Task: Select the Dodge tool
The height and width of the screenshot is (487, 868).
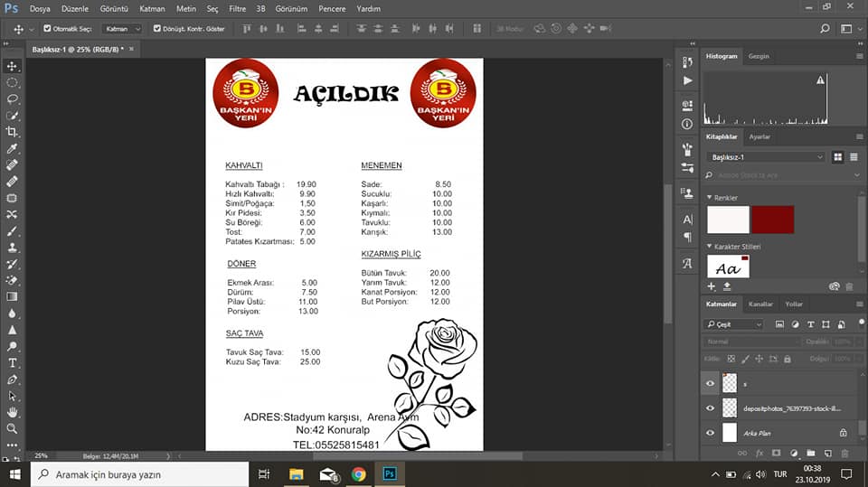Action: tap(12, 346)
